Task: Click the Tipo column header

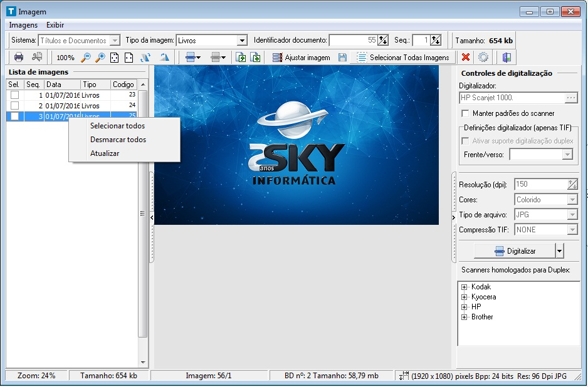Action: click(96, 85)
